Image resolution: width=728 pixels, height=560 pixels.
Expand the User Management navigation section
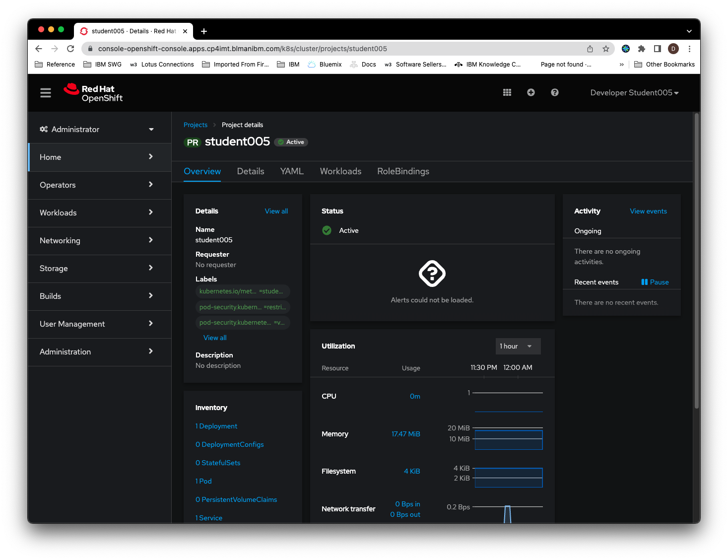click(x=100, y=324)
